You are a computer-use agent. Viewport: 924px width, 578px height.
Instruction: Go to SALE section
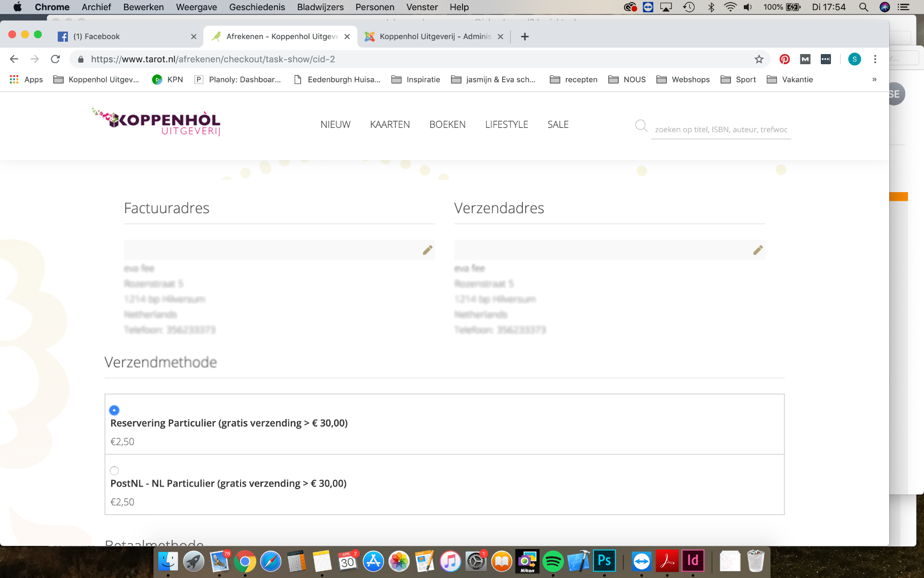[x=558, y=125]
